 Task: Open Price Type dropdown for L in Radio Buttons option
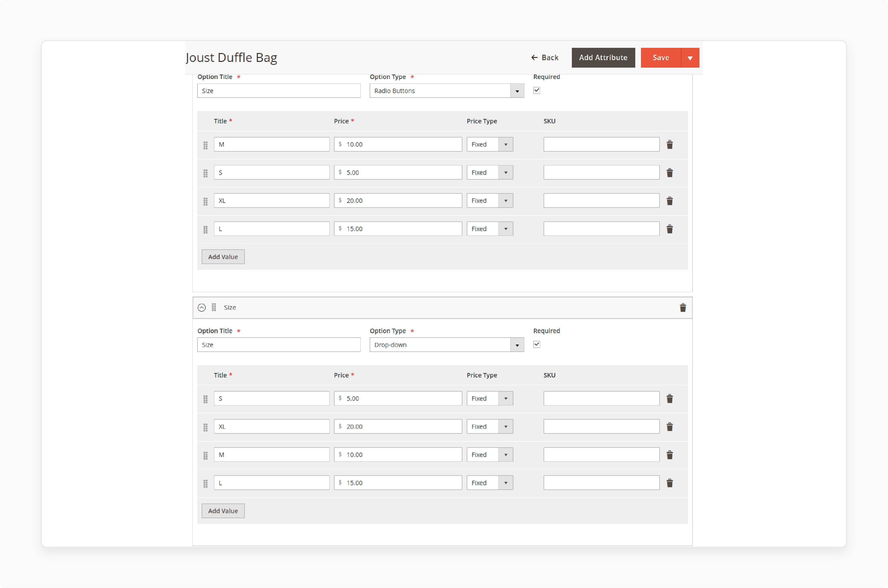pos(490,229)
